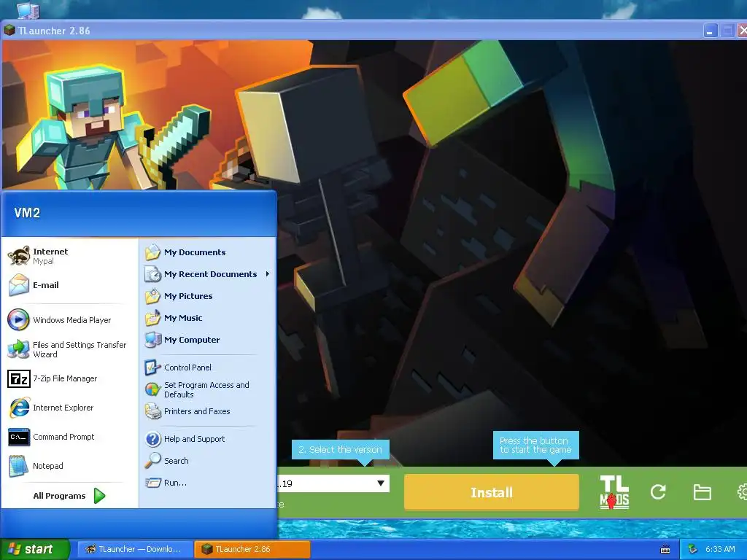Minimize the TLauncher window
747x560 pixels.
710,31
